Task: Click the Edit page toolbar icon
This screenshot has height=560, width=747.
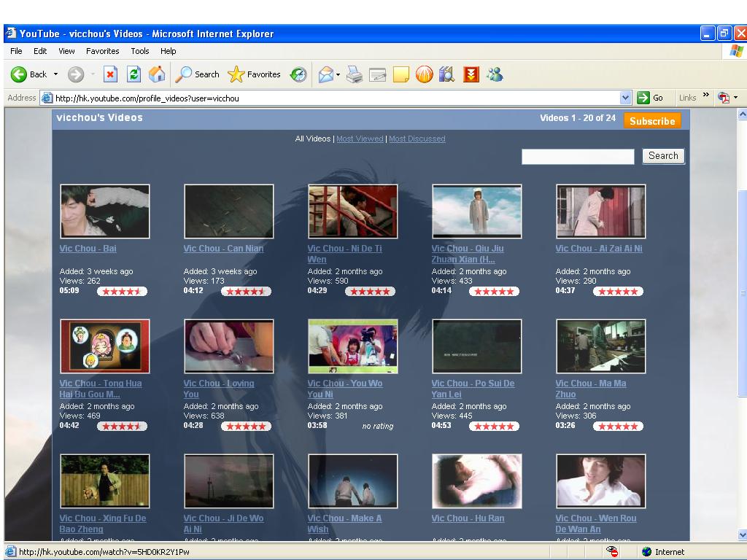Action: pyautogui.click(x=378, y=74)
